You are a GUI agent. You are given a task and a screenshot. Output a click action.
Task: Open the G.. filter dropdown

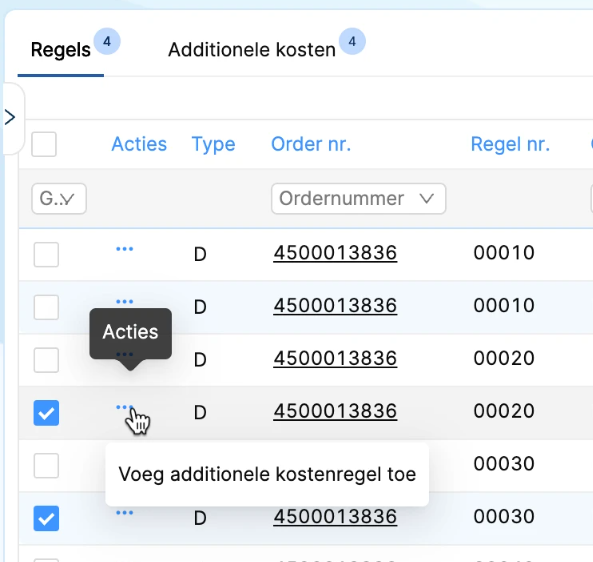click(59, 199)
